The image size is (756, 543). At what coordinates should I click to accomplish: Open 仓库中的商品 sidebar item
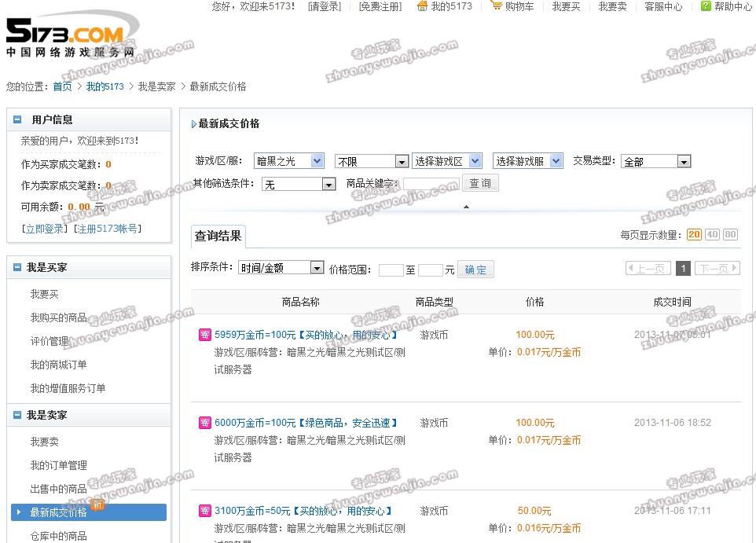[58, 535]
